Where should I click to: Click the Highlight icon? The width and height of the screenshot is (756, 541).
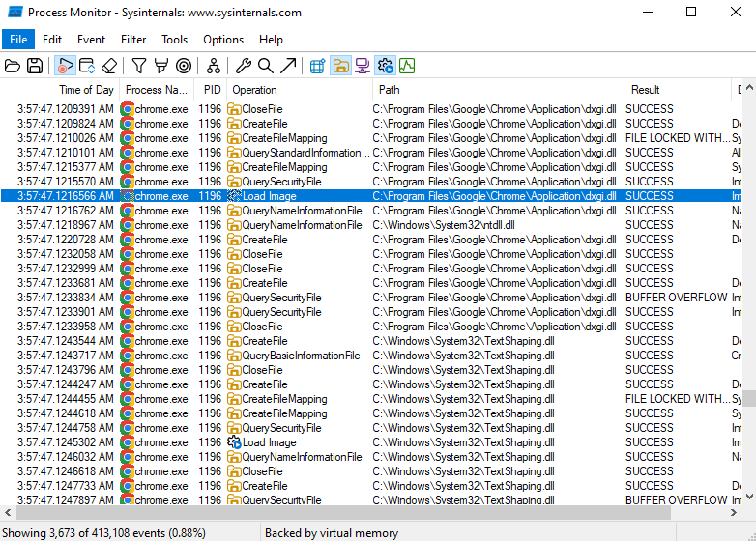click(x=161, y=66)
